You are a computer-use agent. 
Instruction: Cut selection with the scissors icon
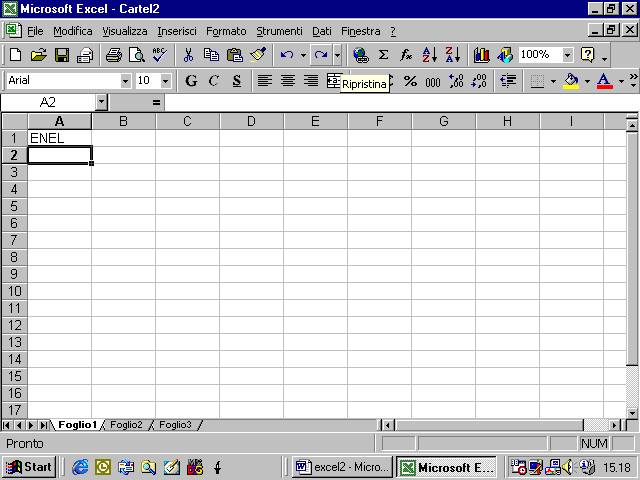point(188,54)
